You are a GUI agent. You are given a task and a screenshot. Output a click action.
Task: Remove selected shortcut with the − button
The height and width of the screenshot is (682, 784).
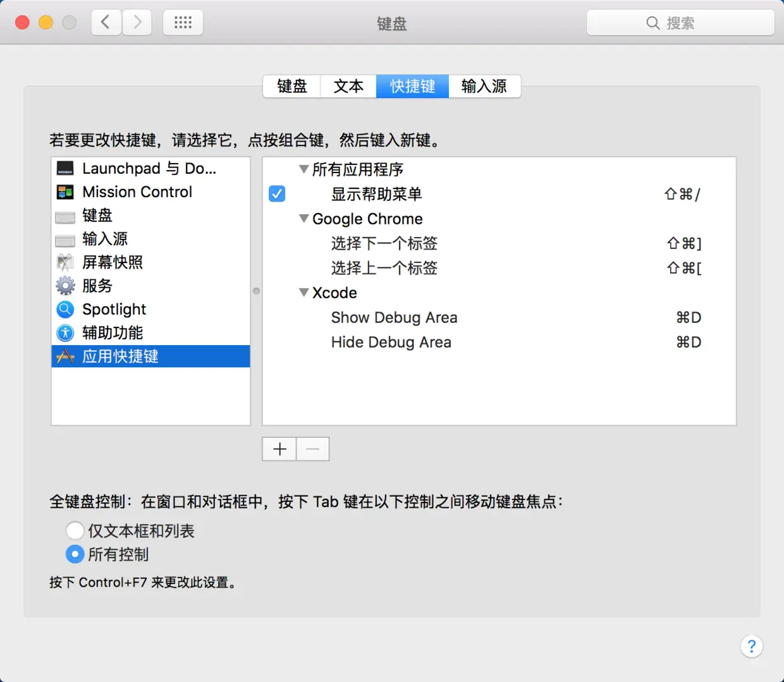tap(312, 449)
